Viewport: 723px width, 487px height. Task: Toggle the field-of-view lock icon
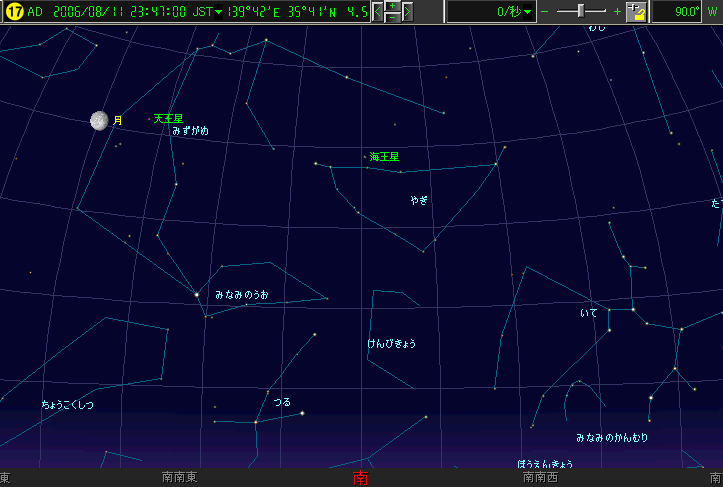[x=636, y=12]
